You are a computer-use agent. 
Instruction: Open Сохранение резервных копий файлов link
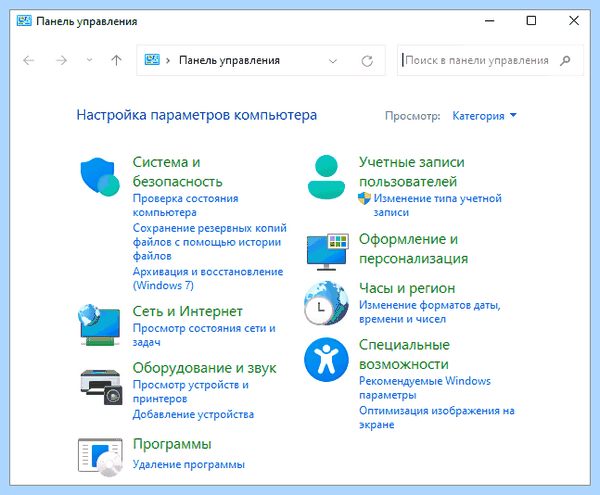(209, 242)
